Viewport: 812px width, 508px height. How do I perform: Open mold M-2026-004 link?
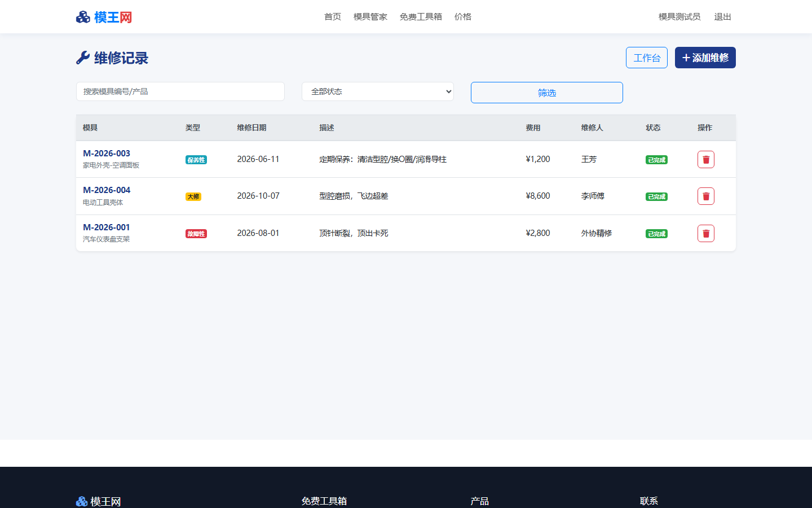tap(107, 190)
